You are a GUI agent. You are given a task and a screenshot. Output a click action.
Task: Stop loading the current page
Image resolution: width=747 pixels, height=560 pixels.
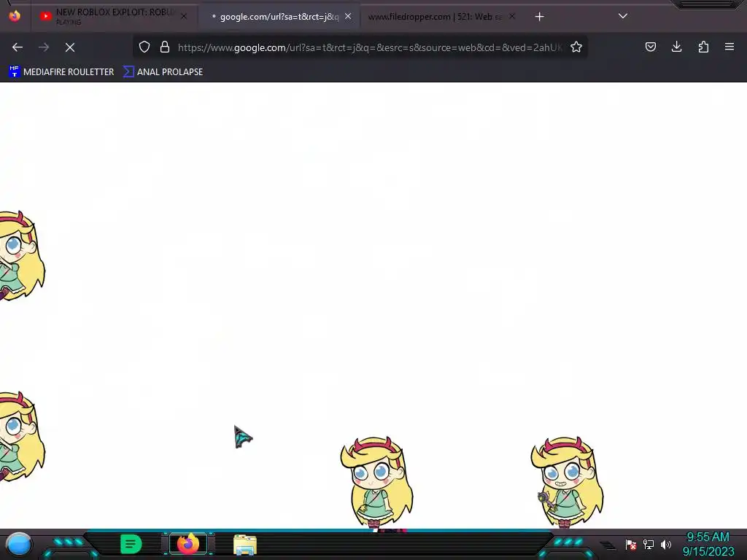70,47
